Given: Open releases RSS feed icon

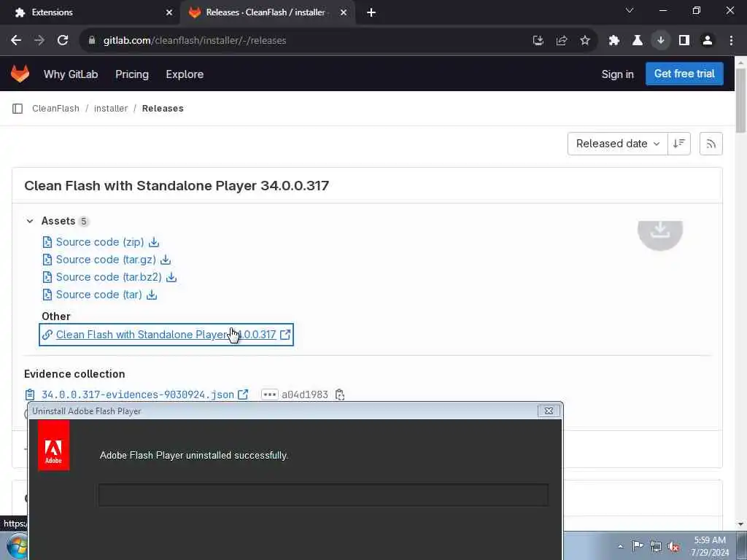Looking at the screenshot, I should pos(711,144).
